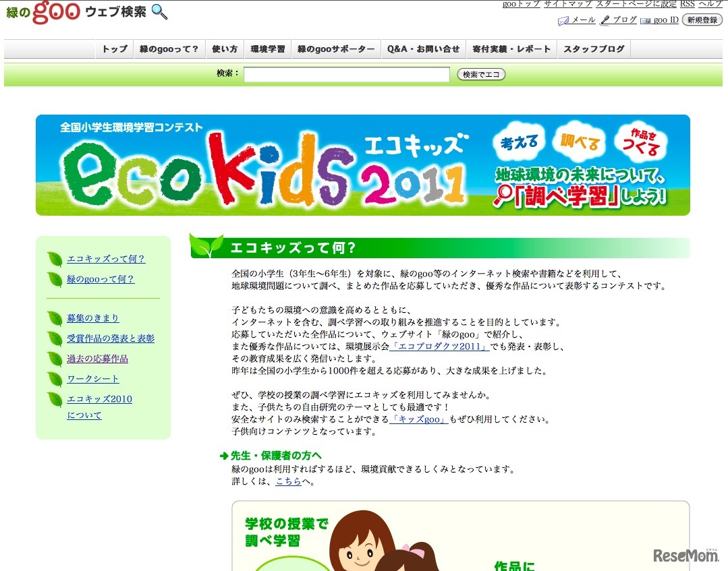The height and width of the screenshot is (571, 728).
Task: Follow the 「キッズgoo」 link
Action: pyautogui.click(x=419, y=419)
